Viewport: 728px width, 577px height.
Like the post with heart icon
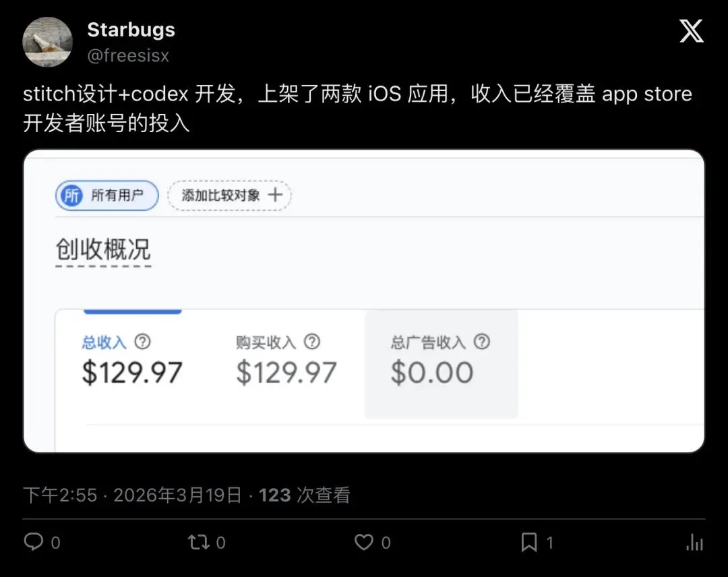tap(364, 542)
